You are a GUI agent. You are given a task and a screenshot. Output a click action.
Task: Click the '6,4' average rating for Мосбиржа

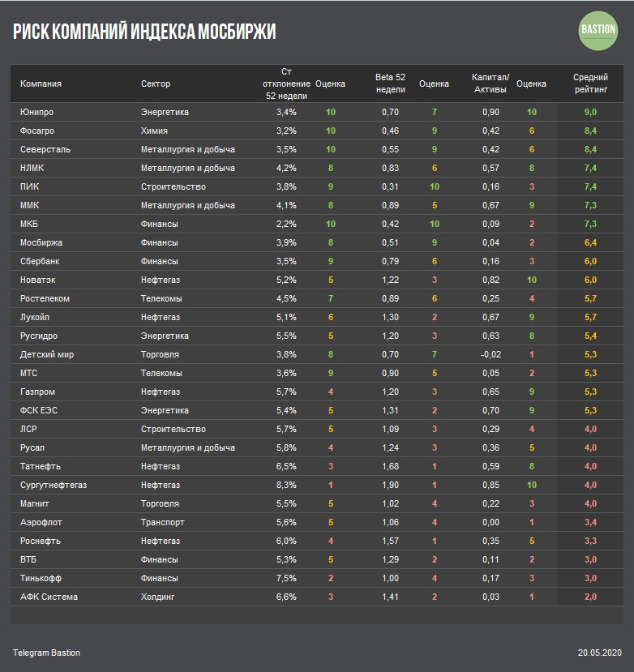pyautogui.click(x=591, y=242)
